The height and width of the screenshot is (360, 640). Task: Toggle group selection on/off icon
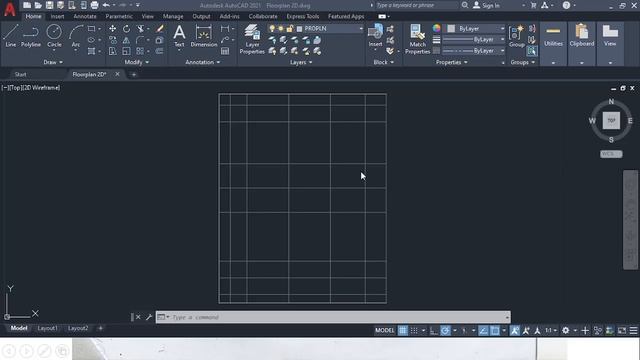click(532, 51)
